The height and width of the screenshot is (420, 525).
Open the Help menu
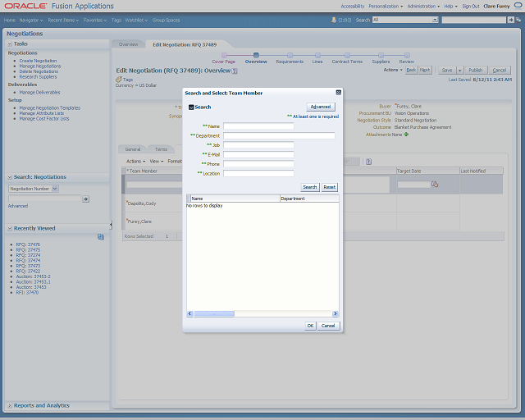[x=450, y=6]
